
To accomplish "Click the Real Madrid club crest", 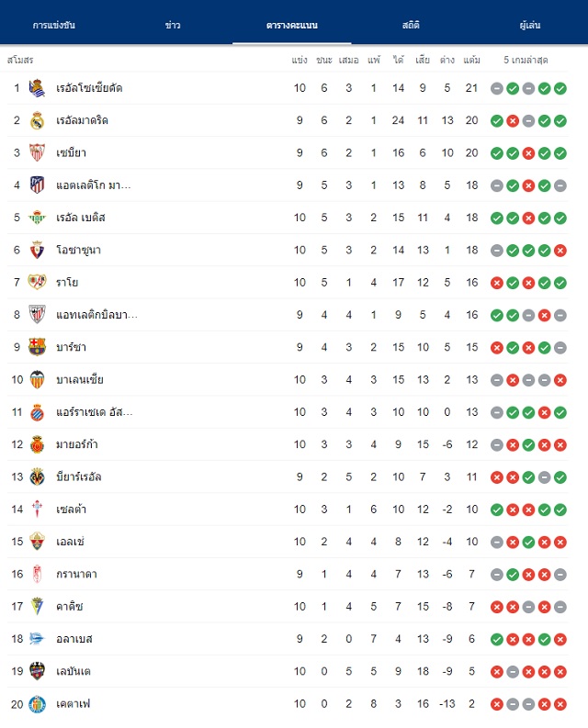I will (37, 120).
